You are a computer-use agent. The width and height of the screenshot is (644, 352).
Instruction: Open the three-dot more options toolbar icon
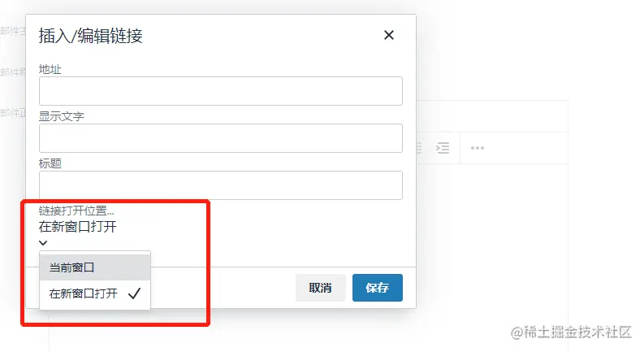click(x=478, y=148)
